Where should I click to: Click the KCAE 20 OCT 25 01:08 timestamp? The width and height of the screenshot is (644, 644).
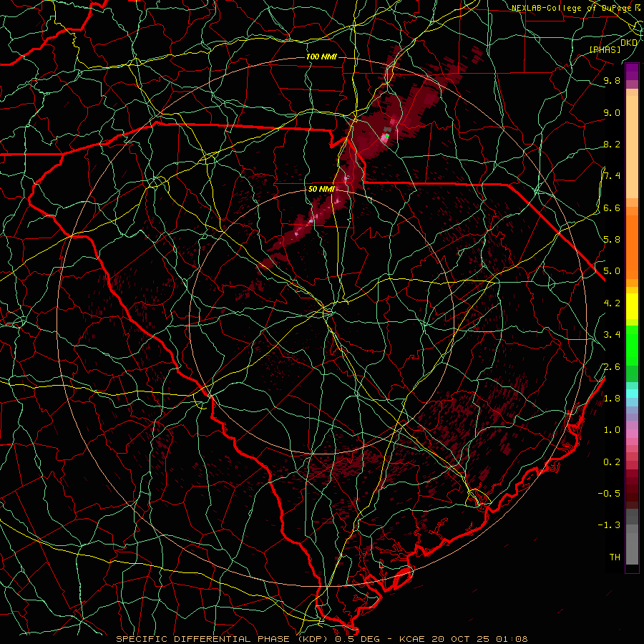pos(463,639)
